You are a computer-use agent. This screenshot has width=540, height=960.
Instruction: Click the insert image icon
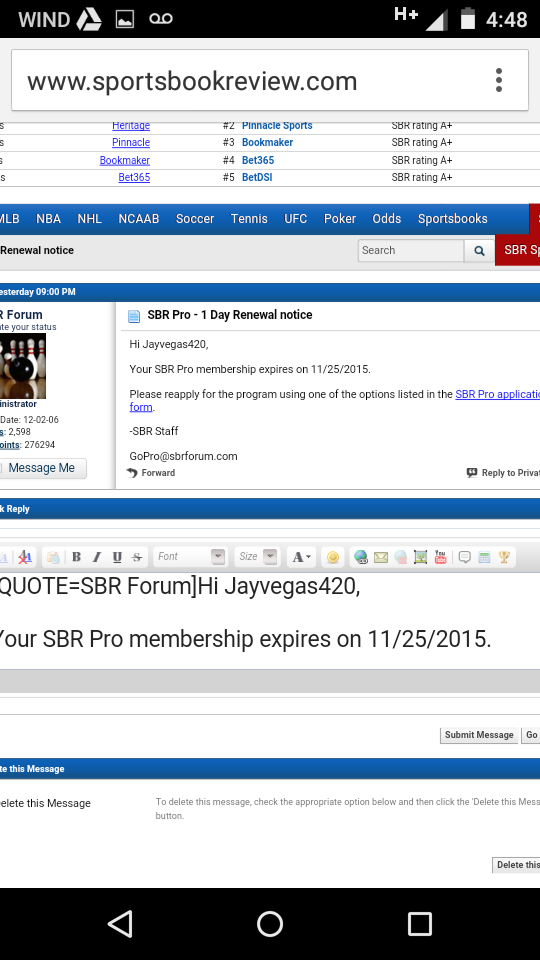[420, 557]
